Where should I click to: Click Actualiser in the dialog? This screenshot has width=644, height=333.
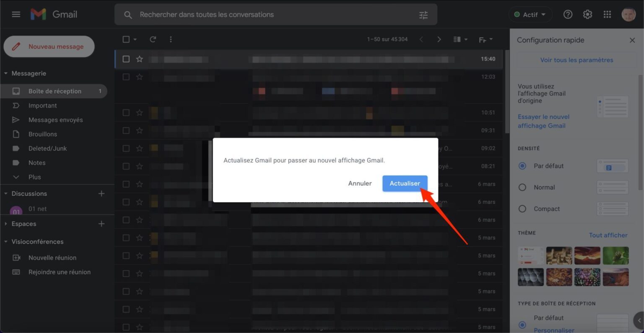(x=404, y=183)
